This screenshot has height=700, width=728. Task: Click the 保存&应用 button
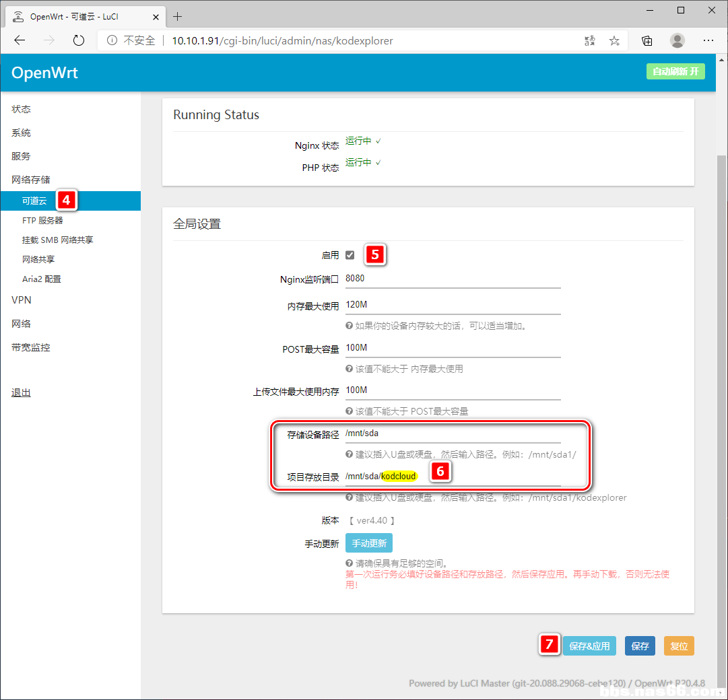(x=590, y=646)
